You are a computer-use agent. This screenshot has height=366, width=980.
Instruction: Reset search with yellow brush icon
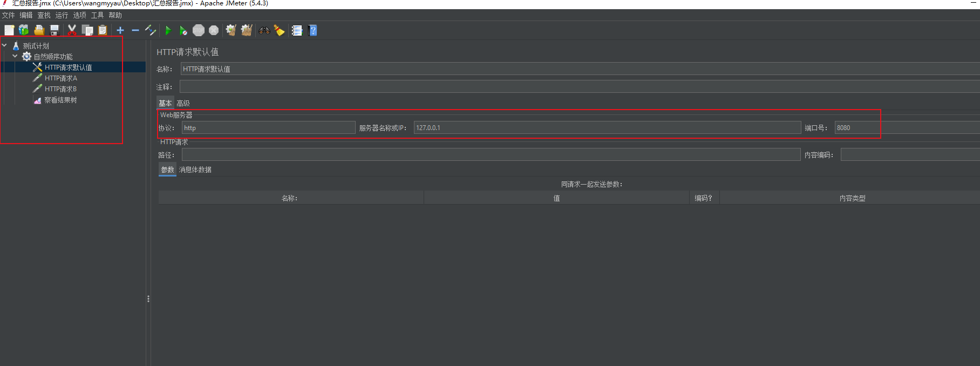point(279,30)
